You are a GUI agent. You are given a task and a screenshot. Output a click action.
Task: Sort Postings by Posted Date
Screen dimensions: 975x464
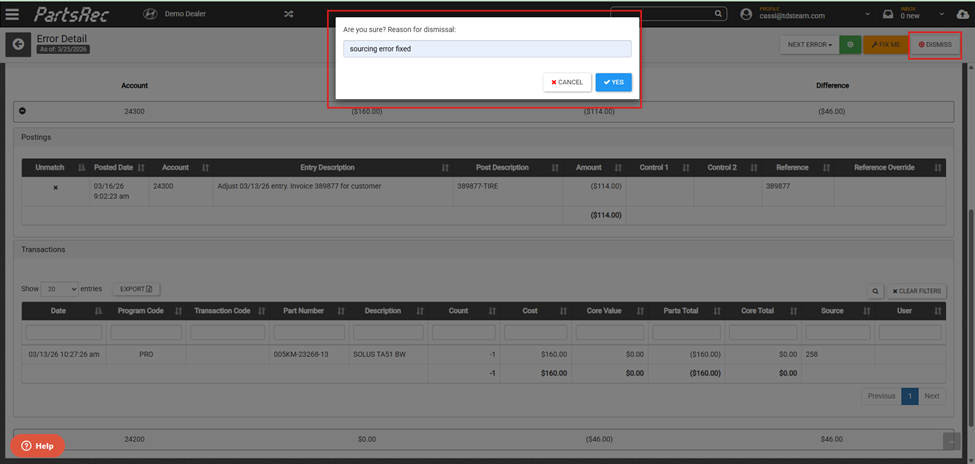pos(119,167)
